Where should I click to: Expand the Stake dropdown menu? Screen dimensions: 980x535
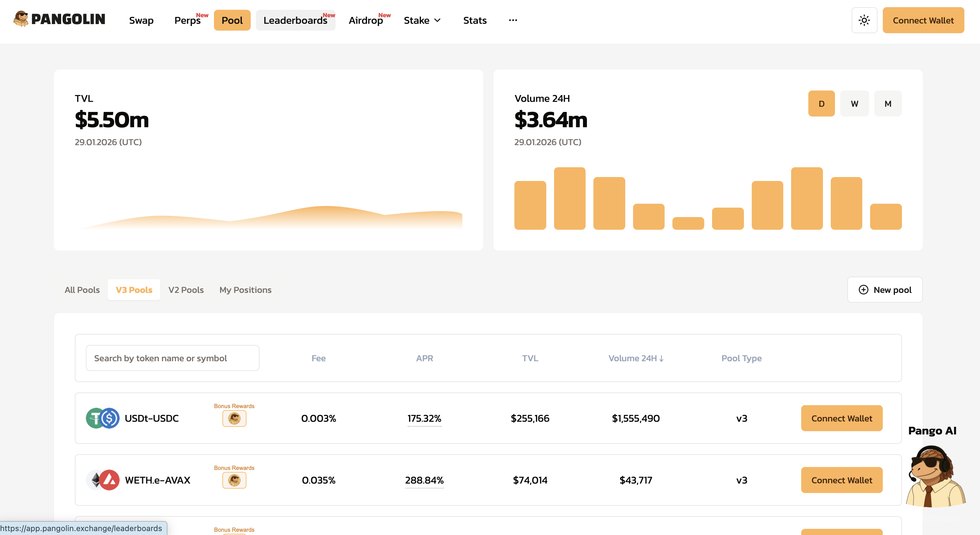pyautogui.click(x=422, y=20)
